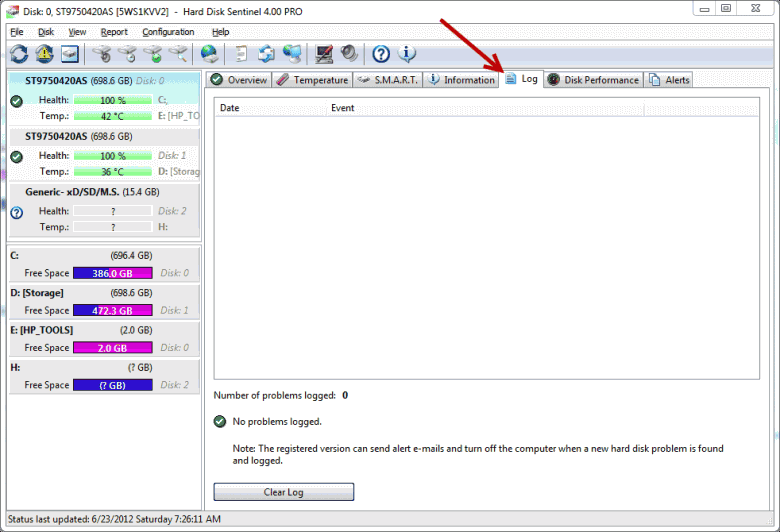Screen dimensions: 780x532
Task: Switch to the Overview tab
Action: tap(238, 80)
